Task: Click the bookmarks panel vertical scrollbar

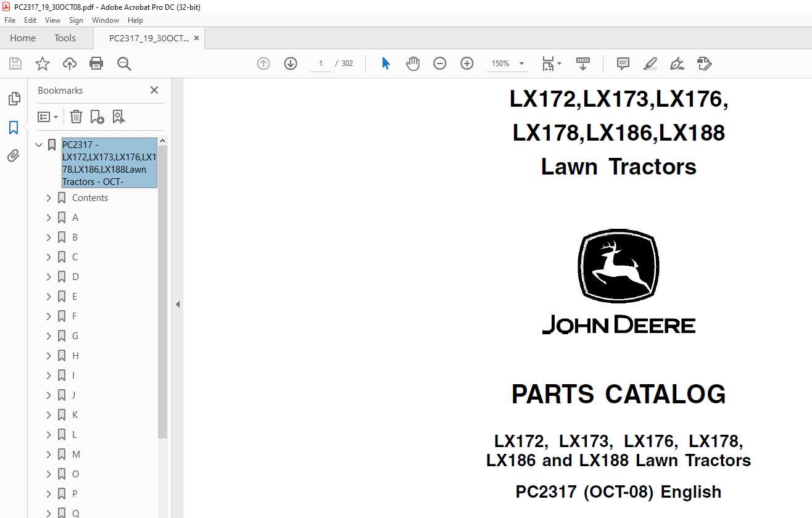Action: pos(163,292)
